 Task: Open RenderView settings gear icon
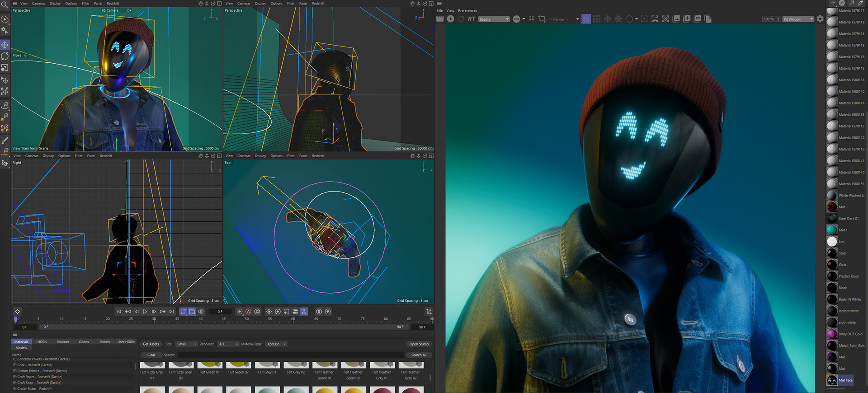820,19
